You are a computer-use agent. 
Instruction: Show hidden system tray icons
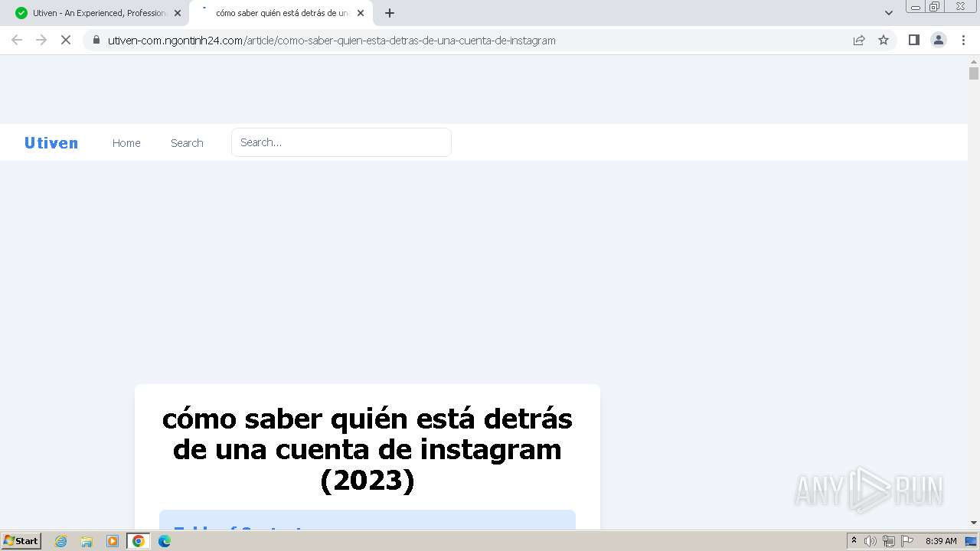point(854,541)
